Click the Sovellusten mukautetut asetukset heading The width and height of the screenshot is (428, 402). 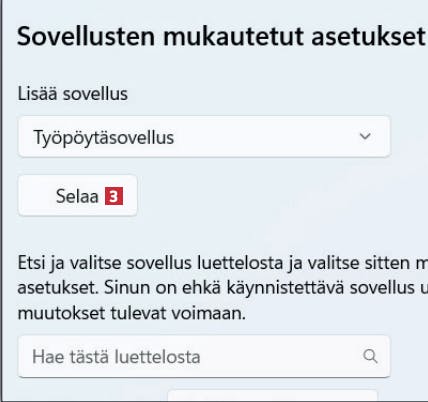(221, 36)
